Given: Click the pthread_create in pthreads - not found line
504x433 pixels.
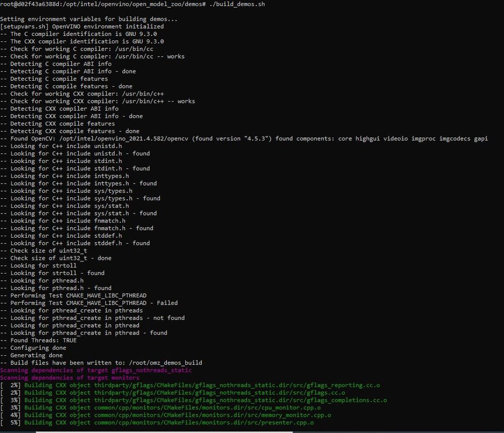Looking at the screenshot, I should tap(92, 318).
